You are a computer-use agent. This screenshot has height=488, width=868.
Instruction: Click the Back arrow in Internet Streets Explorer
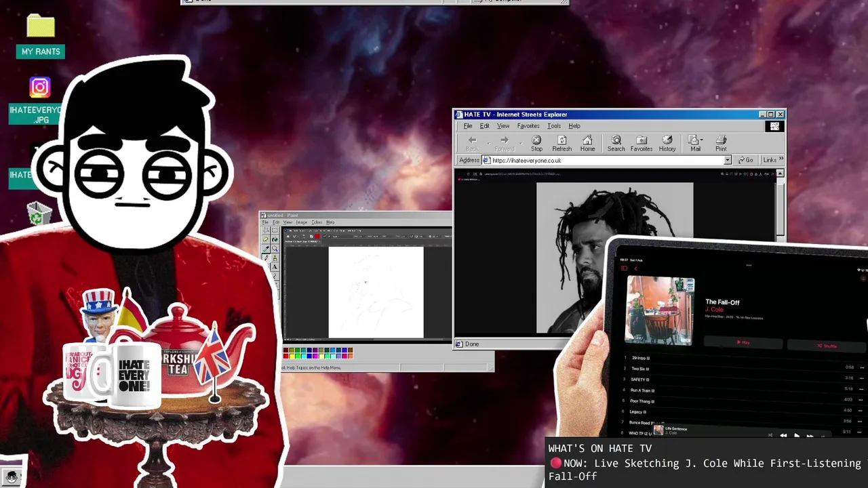pos(472,140)
